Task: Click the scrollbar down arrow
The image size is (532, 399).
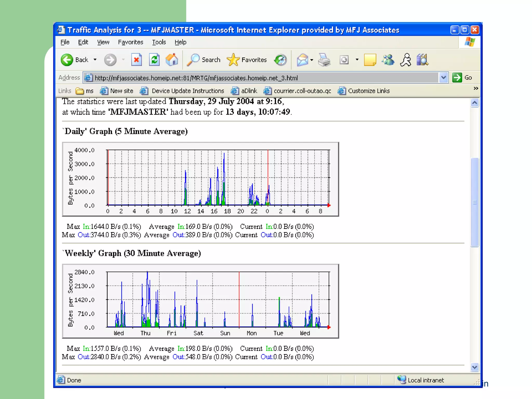Action: click(x=475, y=367)
